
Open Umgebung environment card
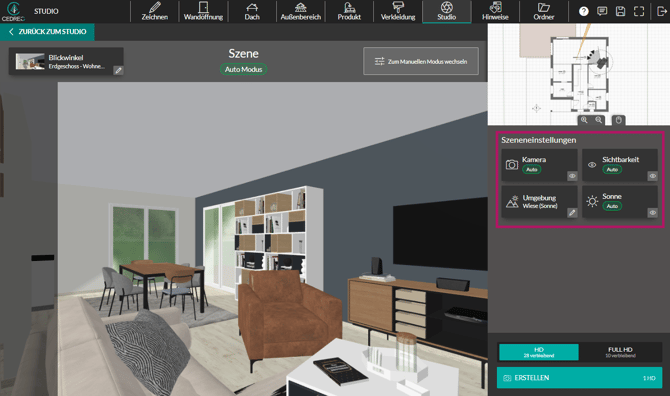[539, 202]
